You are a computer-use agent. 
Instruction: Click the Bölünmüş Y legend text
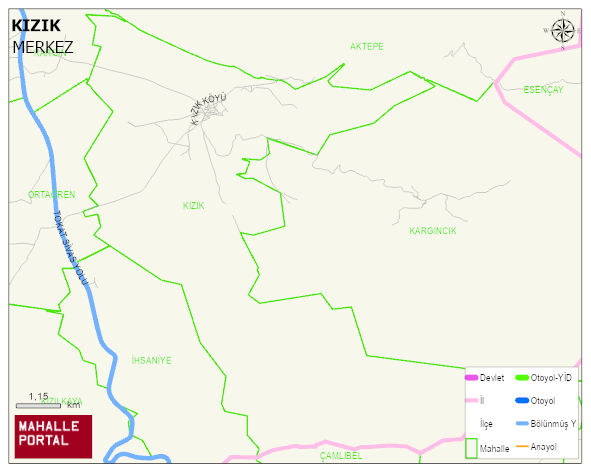tap(553, 424)
